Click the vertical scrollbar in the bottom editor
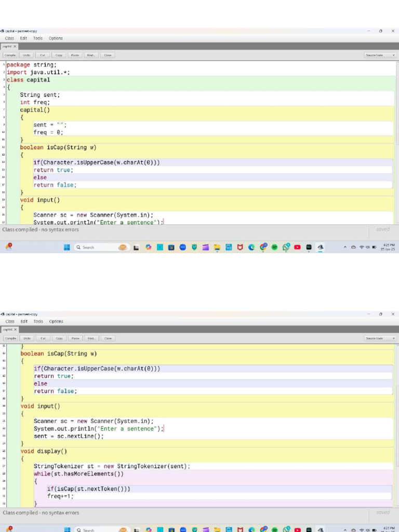 pyautogui.click(x=397, y=425)
